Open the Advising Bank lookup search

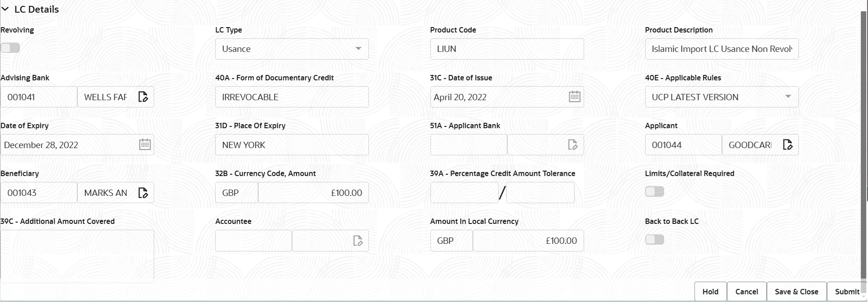(x=144, y=97)
